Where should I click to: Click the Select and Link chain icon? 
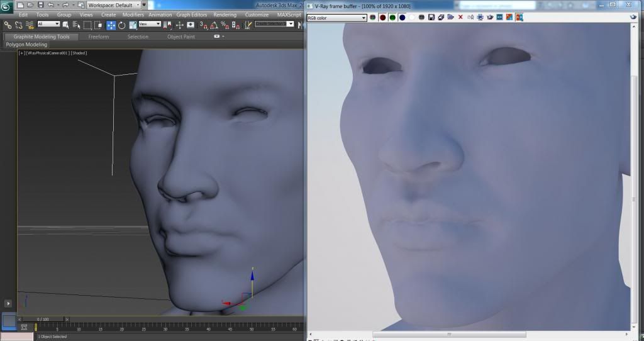[8, 25]
